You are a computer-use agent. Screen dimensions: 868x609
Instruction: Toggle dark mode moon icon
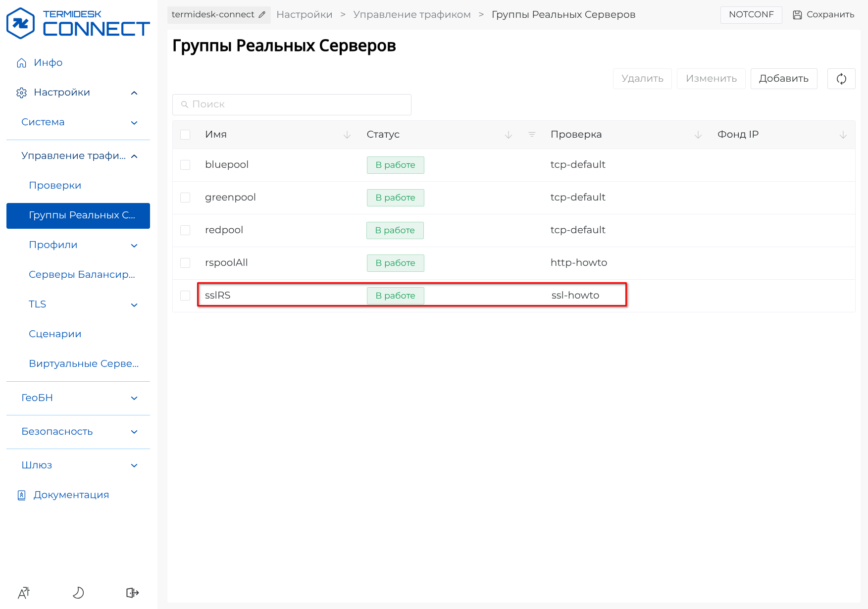pos(78,593)
